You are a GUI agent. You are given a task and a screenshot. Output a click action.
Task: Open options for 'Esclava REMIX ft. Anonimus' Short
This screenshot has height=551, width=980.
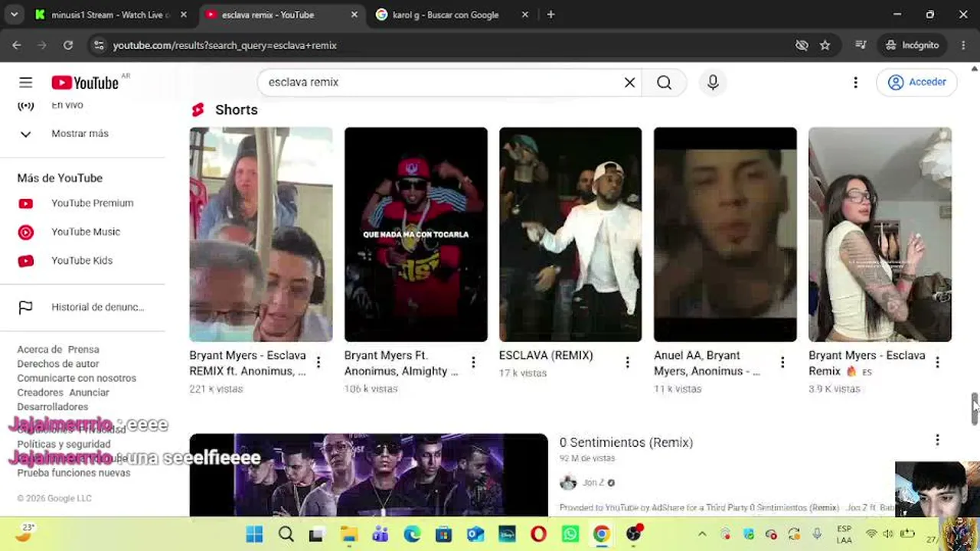click(318, 363)
